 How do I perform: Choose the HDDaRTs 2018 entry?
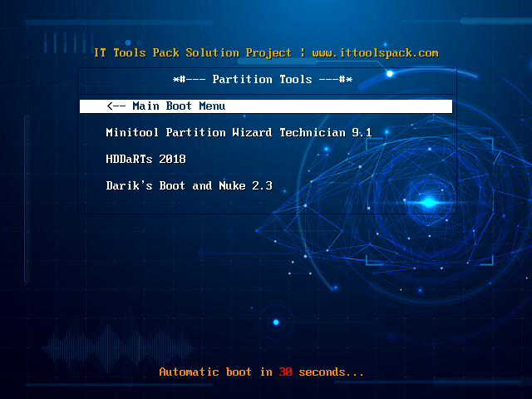[146, 159]
